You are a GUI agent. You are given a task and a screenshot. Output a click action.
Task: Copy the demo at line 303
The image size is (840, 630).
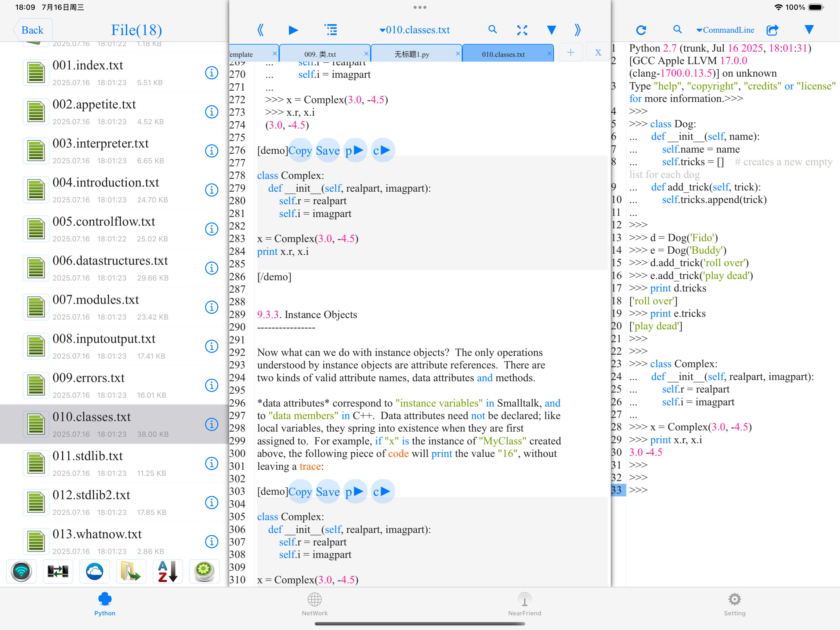[300, 492]
